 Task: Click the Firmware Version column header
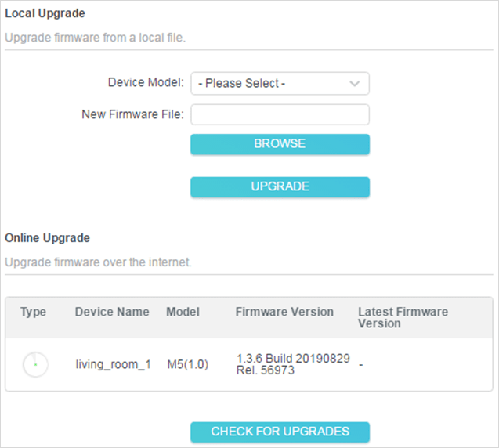tap(284, 312)
